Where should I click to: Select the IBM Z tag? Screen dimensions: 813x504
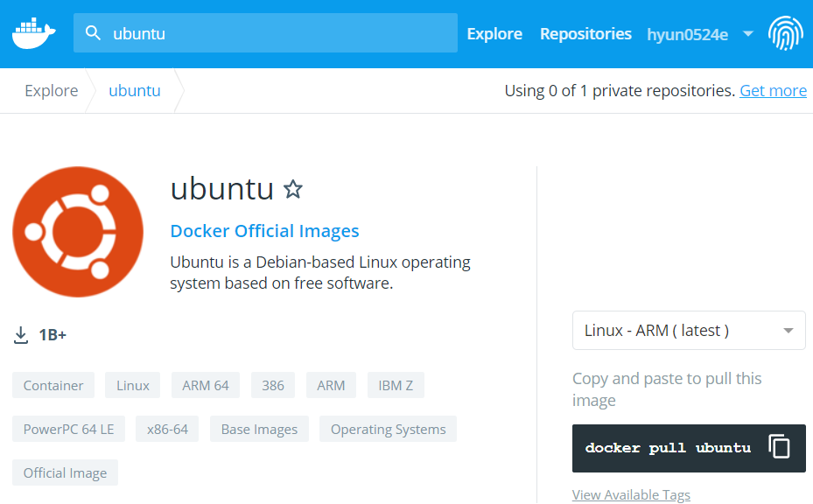pos(396,385)
